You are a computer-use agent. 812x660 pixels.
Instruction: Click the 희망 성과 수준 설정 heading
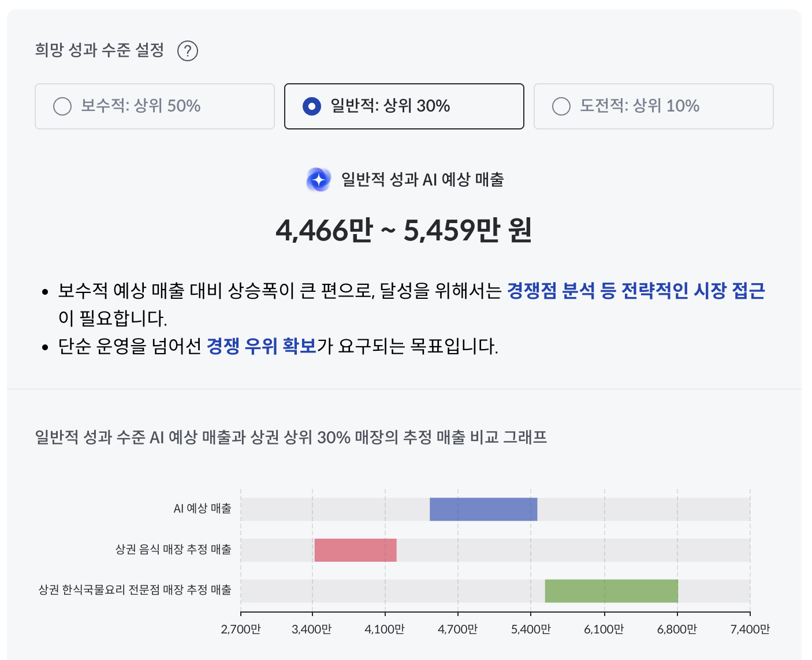tap(99, 50)
